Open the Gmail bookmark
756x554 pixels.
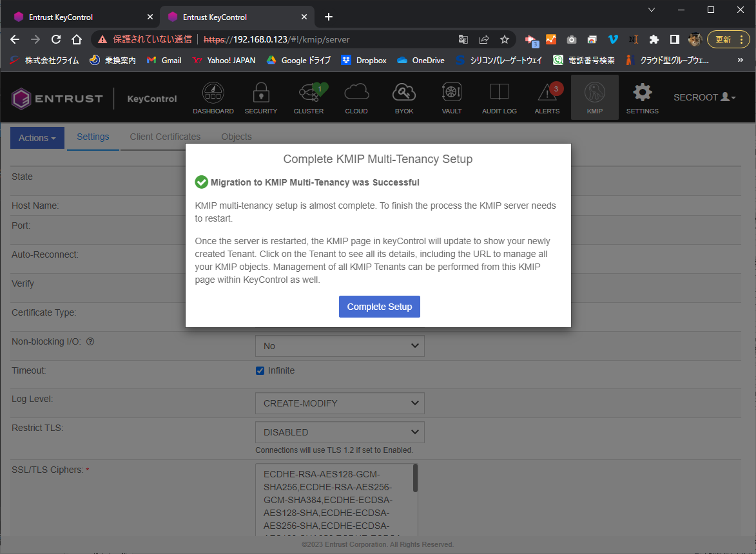[164, 60]
